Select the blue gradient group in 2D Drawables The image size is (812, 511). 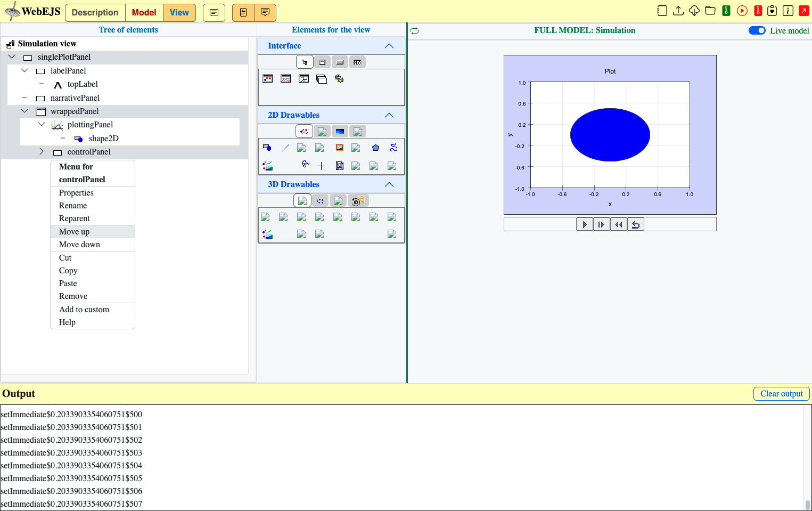point(340,132)
